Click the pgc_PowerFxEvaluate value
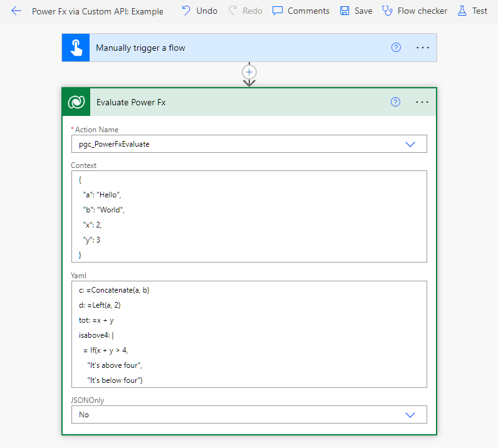 pyautogui.click(x=114, y=144)
